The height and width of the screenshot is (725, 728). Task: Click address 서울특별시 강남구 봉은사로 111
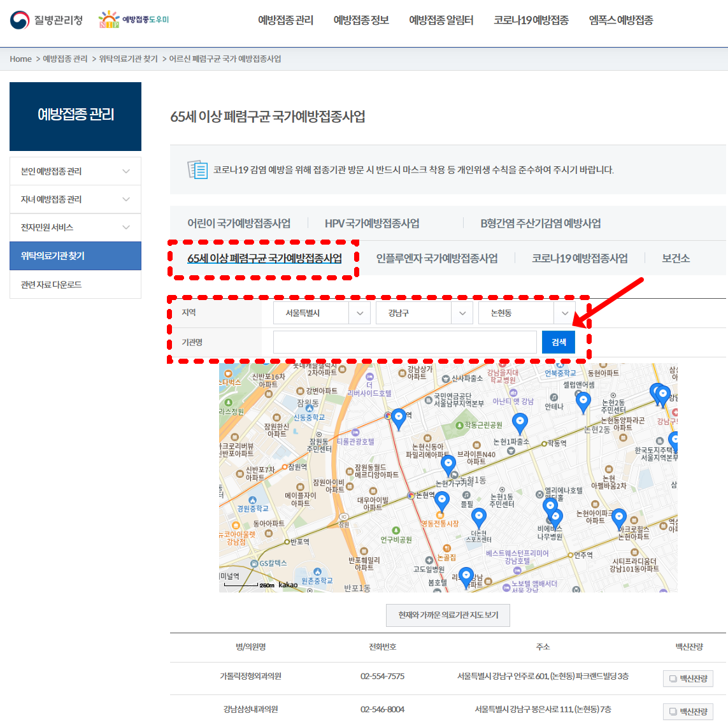(543, 709)
